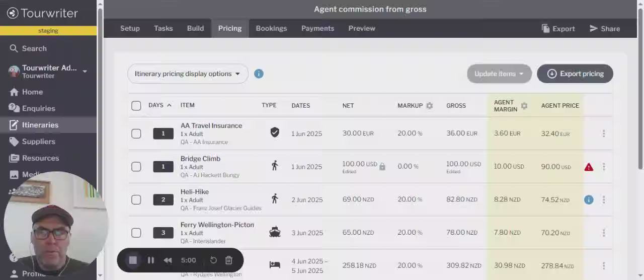Open three-dot menu for Rydges Wellington row
The image size is (644, 280).
(x=604, y=266)
